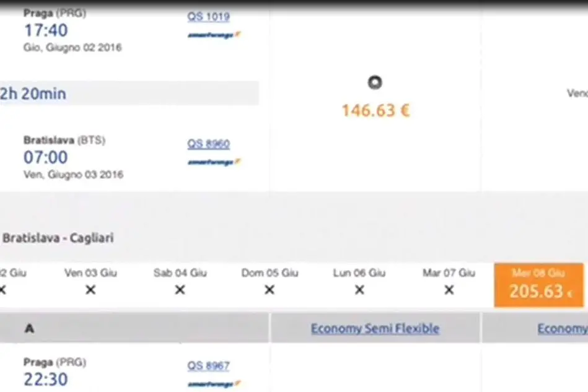Open flight QS 8960 details link
Screen dimensions: 588x392
(209, 144)
